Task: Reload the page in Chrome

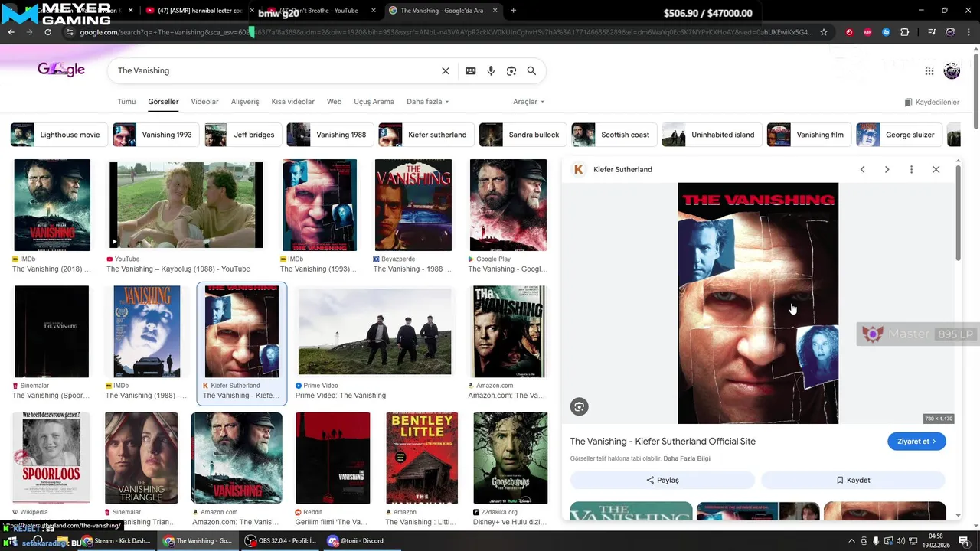Action: point(48,32)
